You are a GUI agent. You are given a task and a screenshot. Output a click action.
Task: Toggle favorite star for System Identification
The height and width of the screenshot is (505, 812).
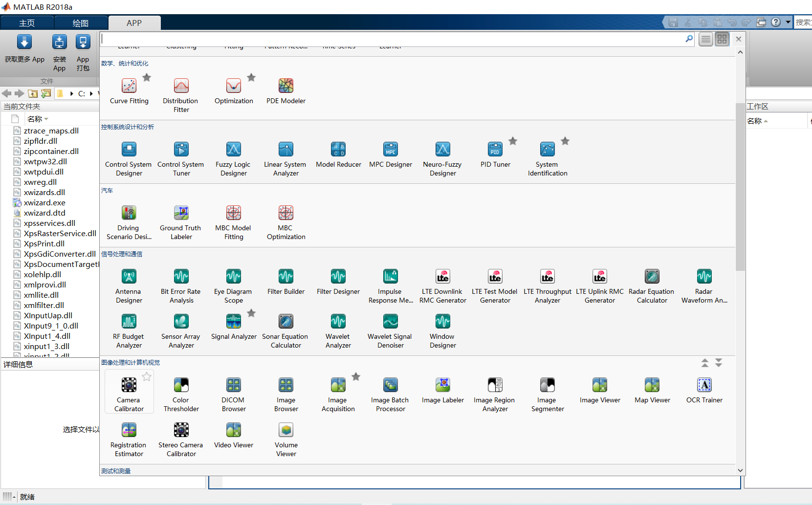point(565,141)
